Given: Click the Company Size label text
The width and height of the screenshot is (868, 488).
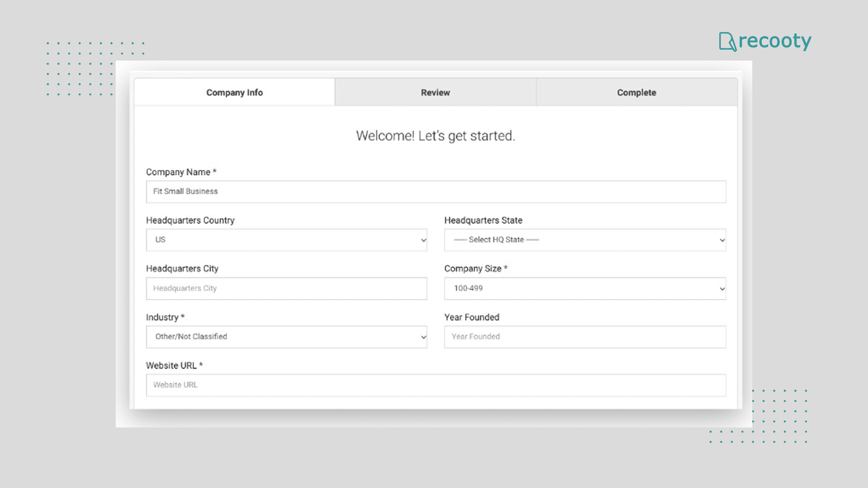Looking at the screenshot, I should click(x=473, y=269).
